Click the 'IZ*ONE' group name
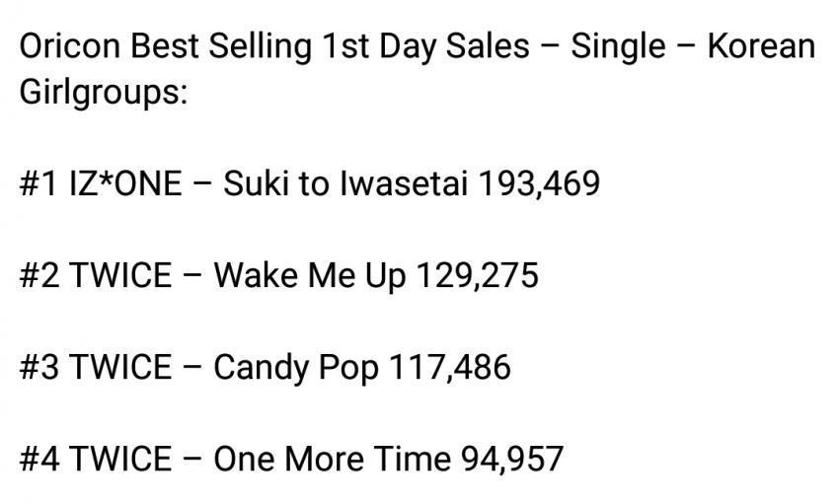839x504 pixels. click(x=125, y=183)
